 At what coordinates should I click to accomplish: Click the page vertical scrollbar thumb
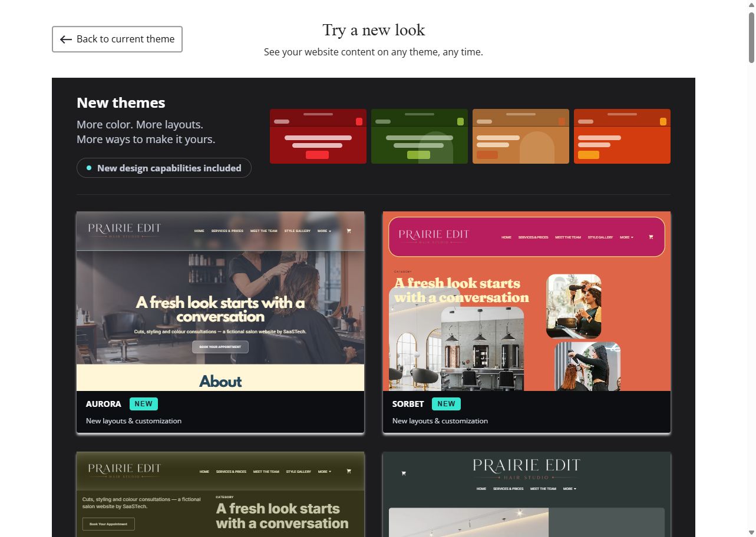coord(752,37)
